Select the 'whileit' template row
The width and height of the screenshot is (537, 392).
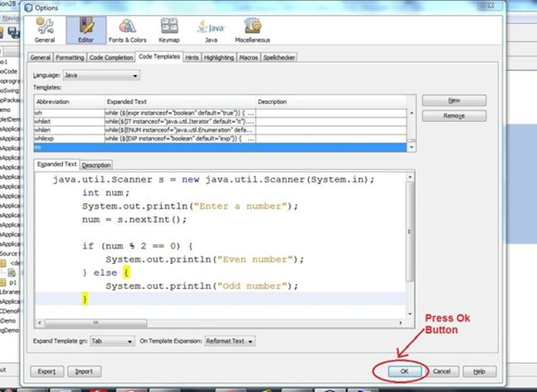(221, 121)
